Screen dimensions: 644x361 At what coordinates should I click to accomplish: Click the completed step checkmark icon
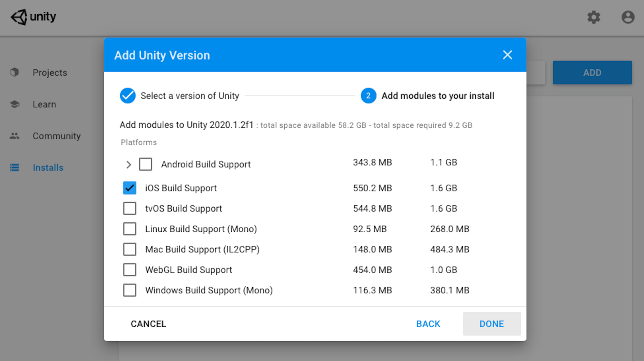(127, 96)
